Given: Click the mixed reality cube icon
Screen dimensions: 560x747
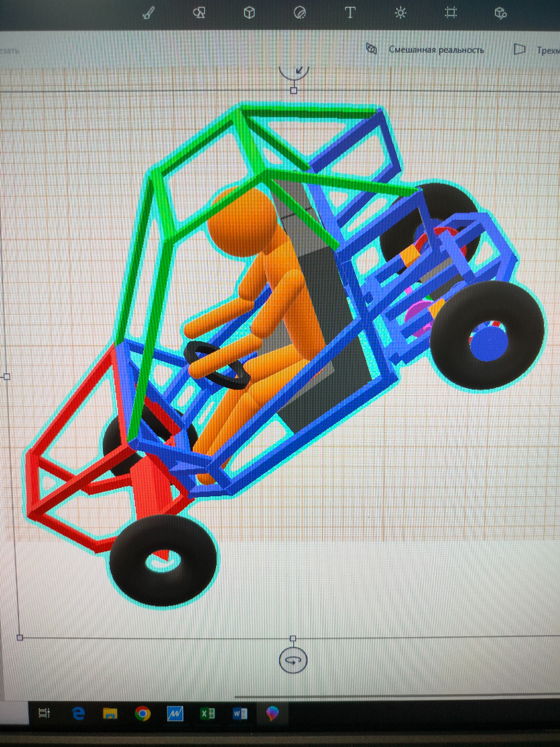Looking at the screenshot, I should [371, 49].
